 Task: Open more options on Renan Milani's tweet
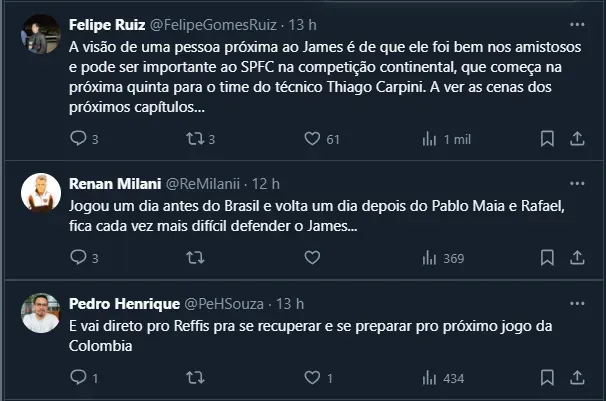click(577, 184)
